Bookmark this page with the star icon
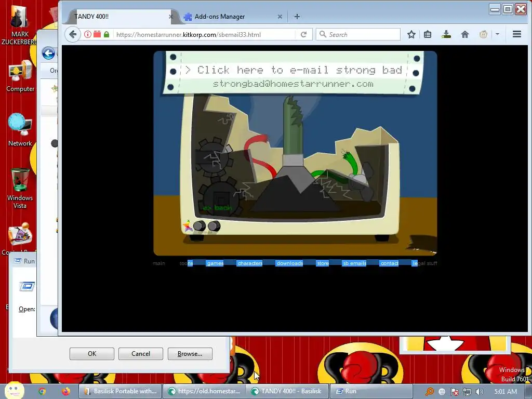The width and height of the screenshot is (532, 399). (x=411, y=34)
